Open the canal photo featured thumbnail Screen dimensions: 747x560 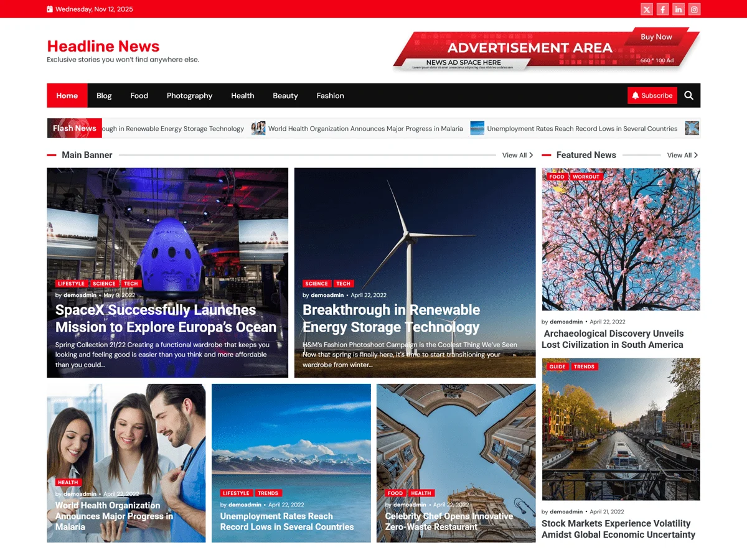point(621,429)
